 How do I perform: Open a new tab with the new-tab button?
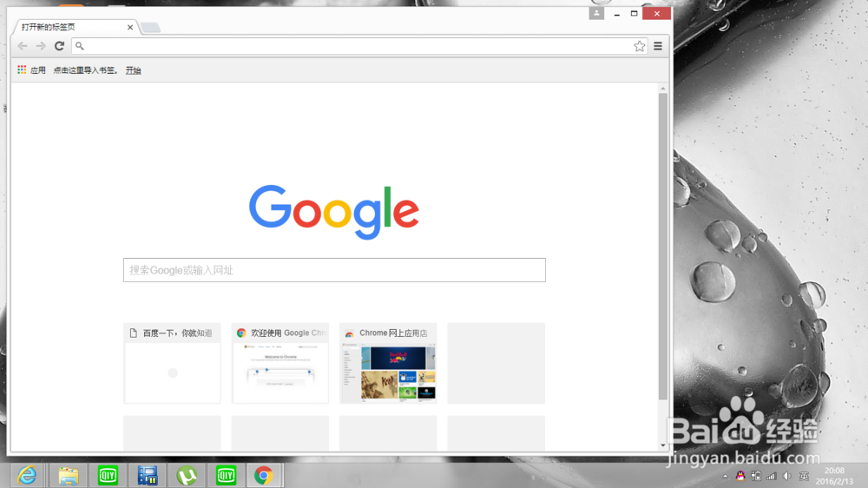[x=150, y=27]
